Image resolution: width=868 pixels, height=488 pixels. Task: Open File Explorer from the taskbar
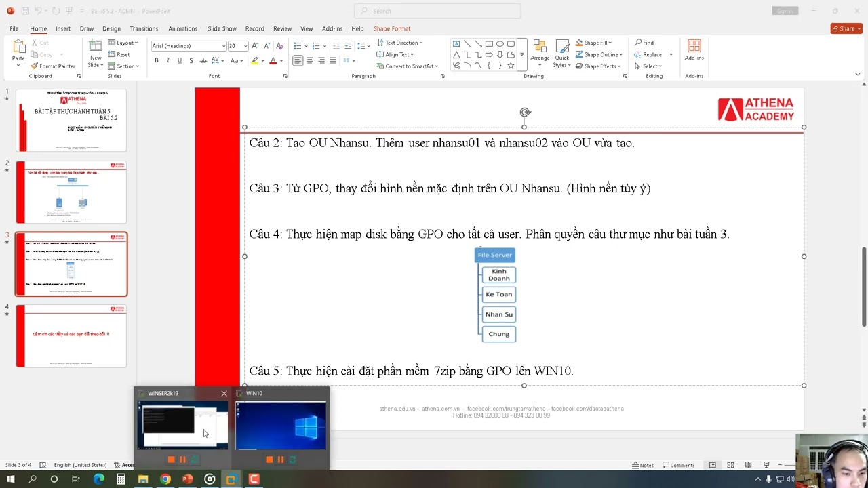coord(143,479)
